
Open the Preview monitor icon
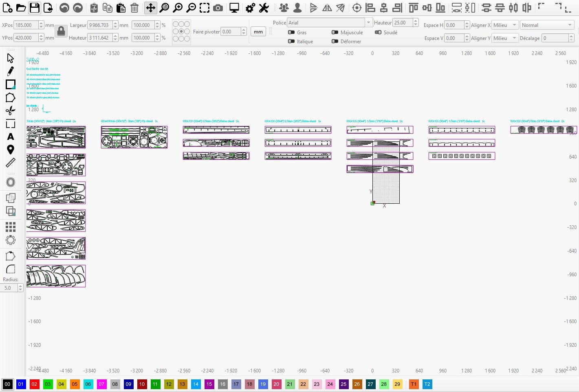[x=234, y=8]
